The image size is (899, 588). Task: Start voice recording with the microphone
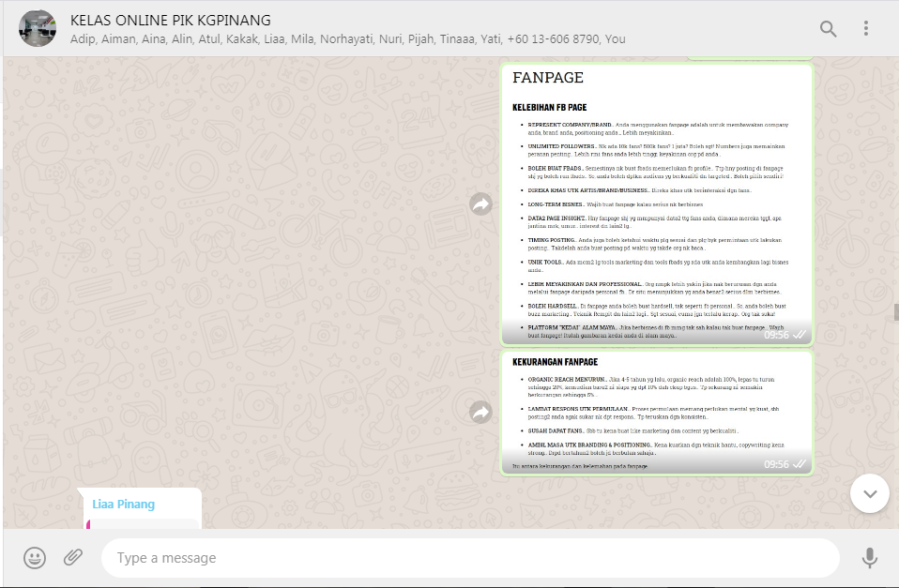[x=869, y=558]
